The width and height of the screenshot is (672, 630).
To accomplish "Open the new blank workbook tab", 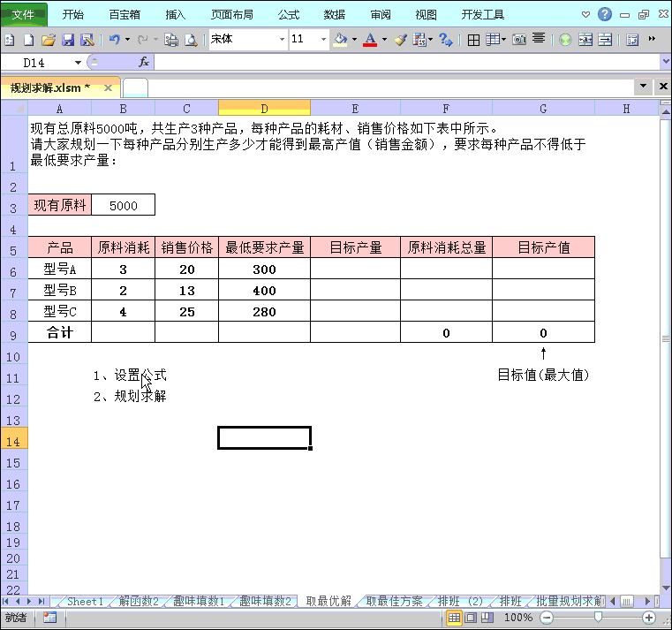I will click(135, 87).
